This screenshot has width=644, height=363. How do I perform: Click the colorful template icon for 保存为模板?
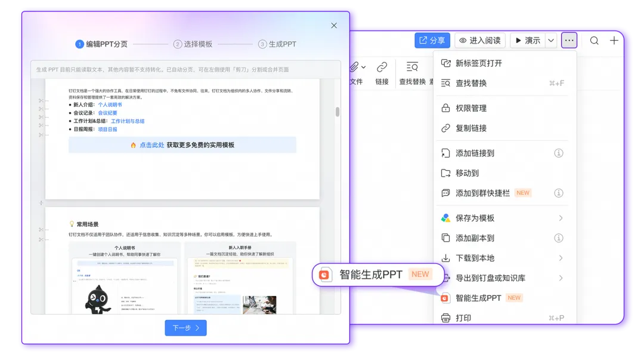click(x=445, y=218)
